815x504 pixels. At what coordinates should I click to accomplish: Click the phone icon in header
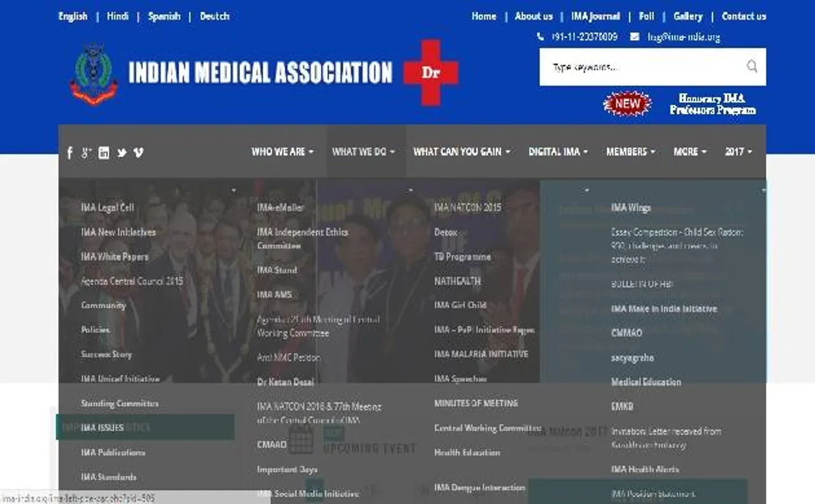(x=541, y=37)
